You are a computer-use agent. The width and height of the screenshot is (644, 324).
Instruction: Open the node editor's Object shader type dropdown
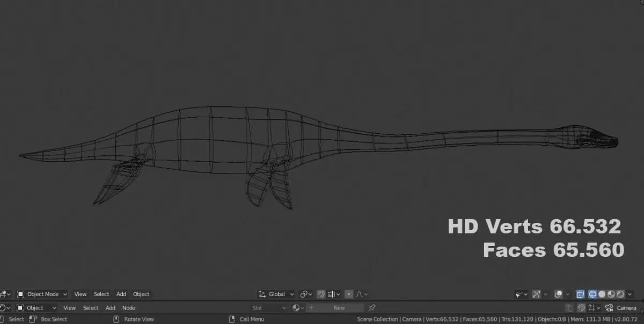point(36,308)
